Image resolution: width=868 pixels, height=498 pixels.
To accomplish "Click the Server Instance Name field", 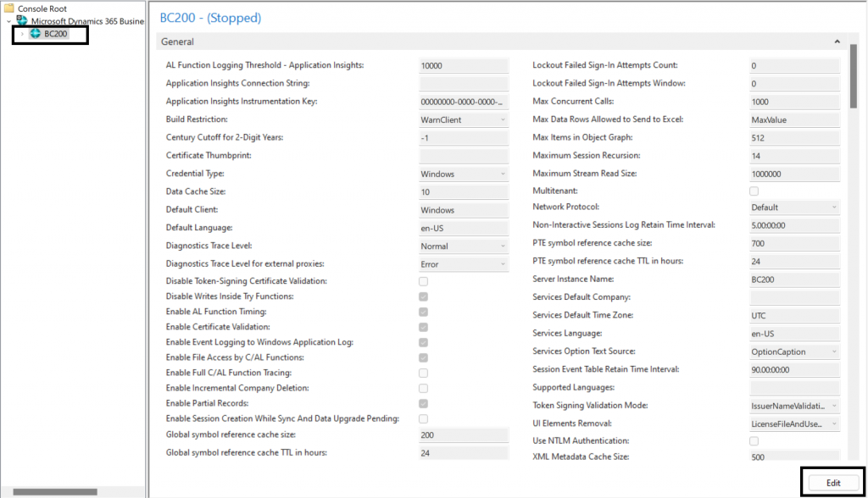I will pos(794,279).
